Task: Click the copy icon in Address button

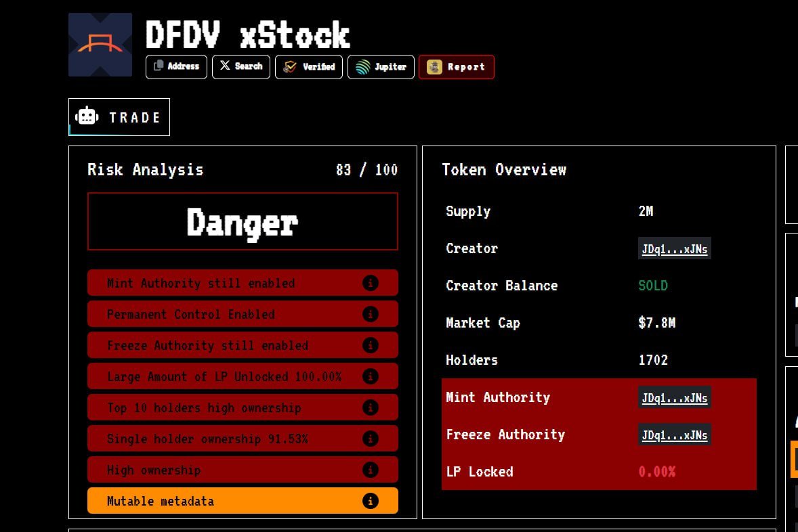Action: pos(159,66)
